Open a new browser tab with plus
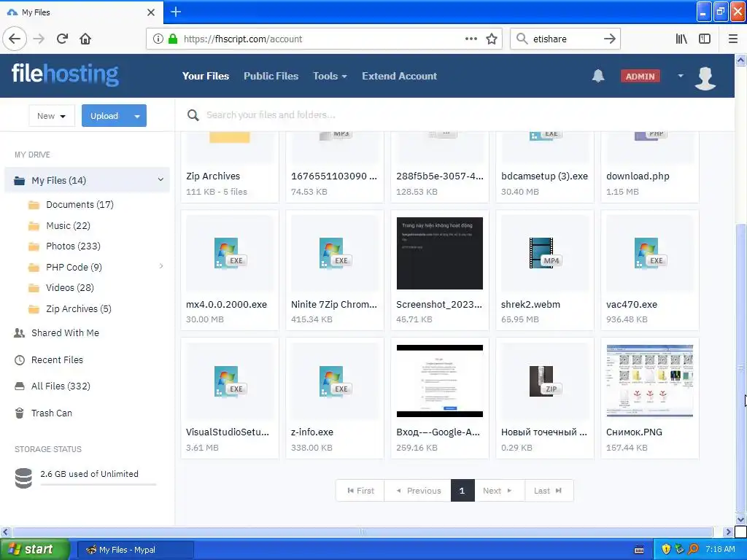Image resolution: width=747 pixels, height=560 pixels. coord(175,12)
